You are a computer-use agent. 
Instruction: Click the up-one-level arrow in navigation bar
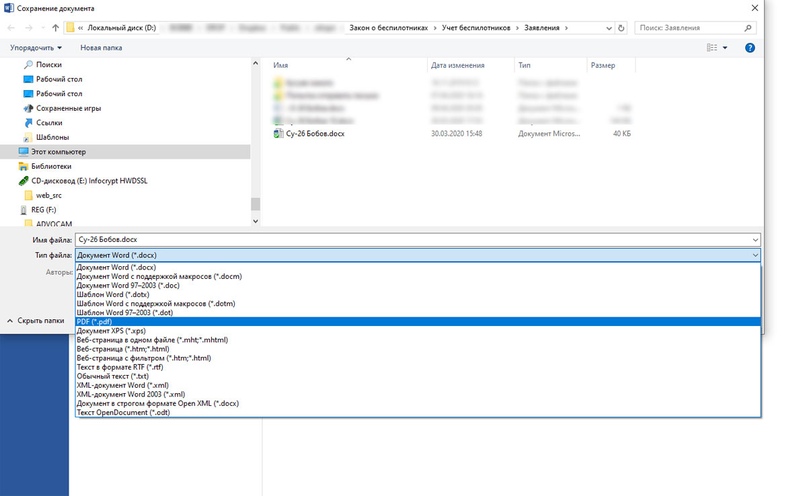pos(55,28)
